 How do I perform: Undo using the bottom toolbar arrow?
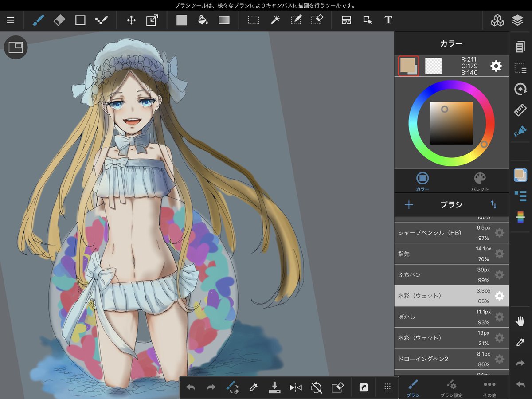coord(191,387)
